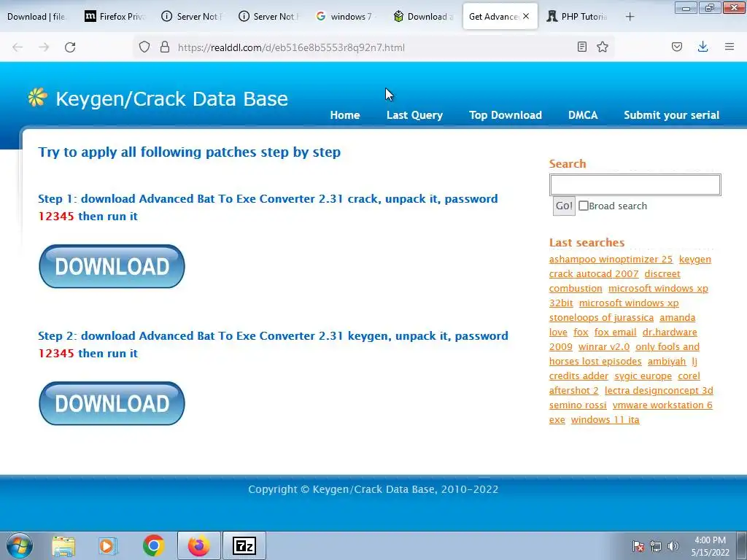Switch to Download a tab with box icon
Viewport: 747px width, 560px height.
click(424, 16)
